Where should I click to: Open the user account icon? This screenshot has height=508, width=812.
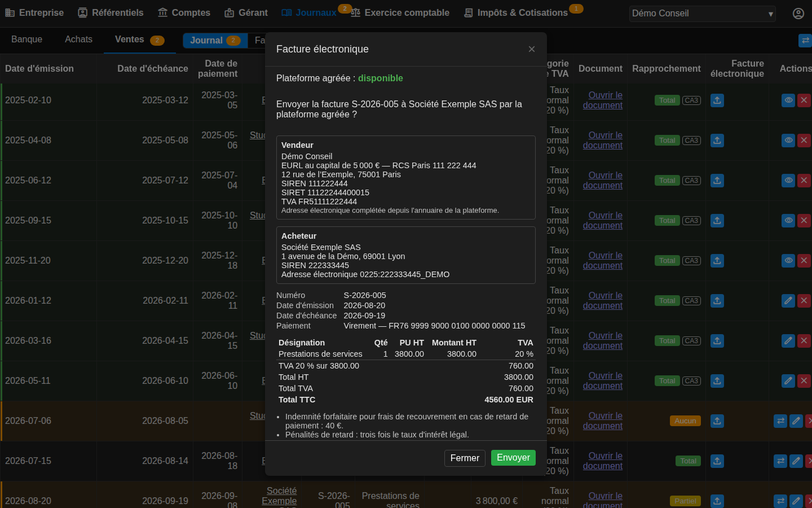(798, 14)
